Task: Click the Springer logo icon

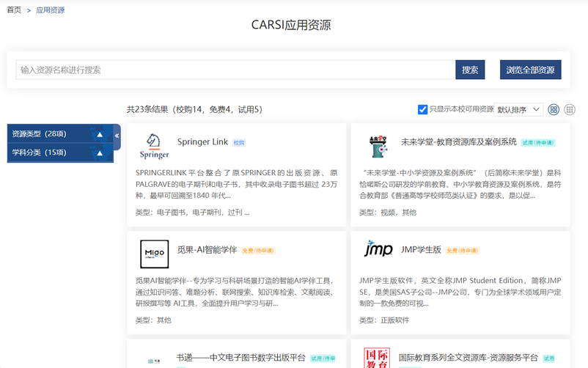Action: 154,146
